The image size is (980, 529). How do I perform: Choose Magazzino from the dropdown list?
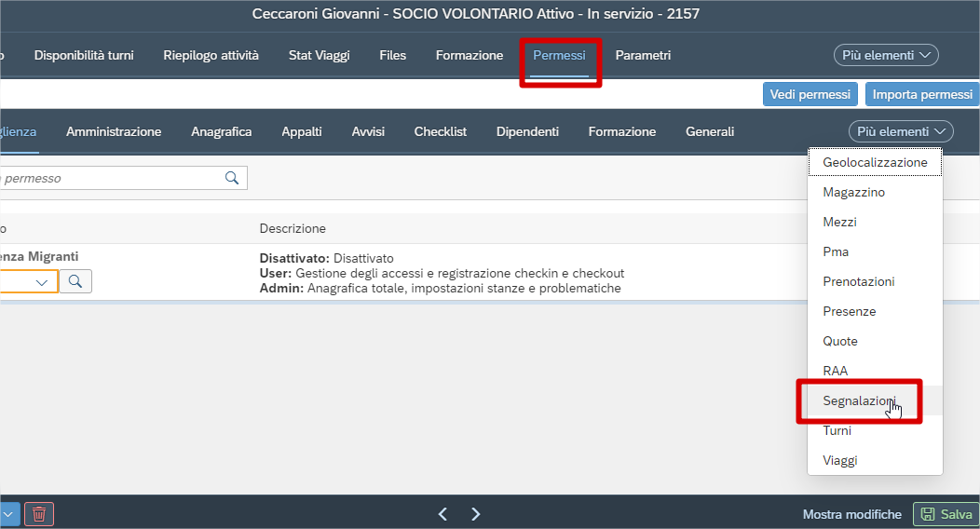click(x=875, y=193)
